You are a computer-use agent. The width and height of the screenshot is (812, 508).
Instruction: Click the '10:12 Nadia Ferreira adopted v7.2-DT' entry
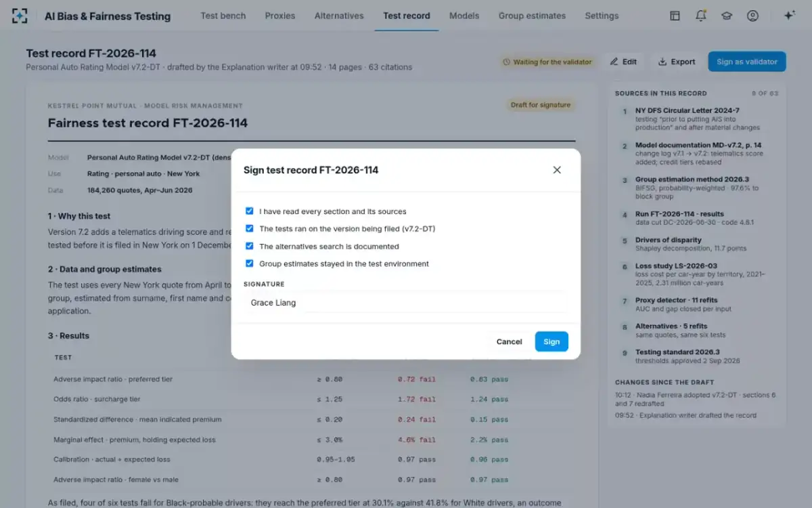[x=696, y=399]
